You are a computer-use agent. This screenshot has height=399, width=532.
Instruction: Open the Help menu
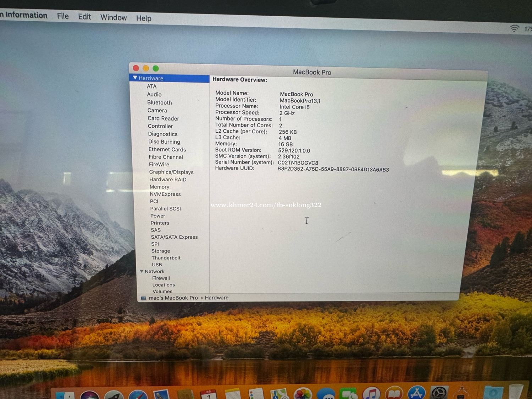(x=144, y=18)
